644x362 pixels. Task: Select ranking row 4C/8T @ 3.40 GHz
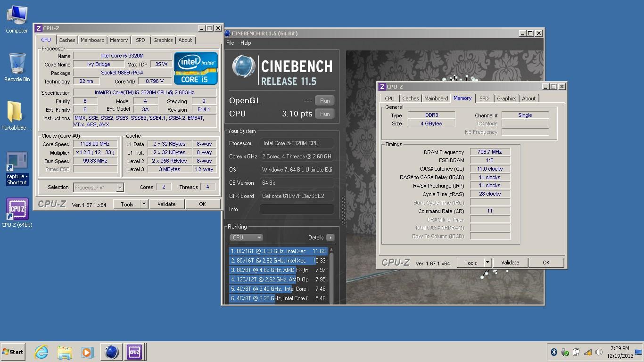278,289
